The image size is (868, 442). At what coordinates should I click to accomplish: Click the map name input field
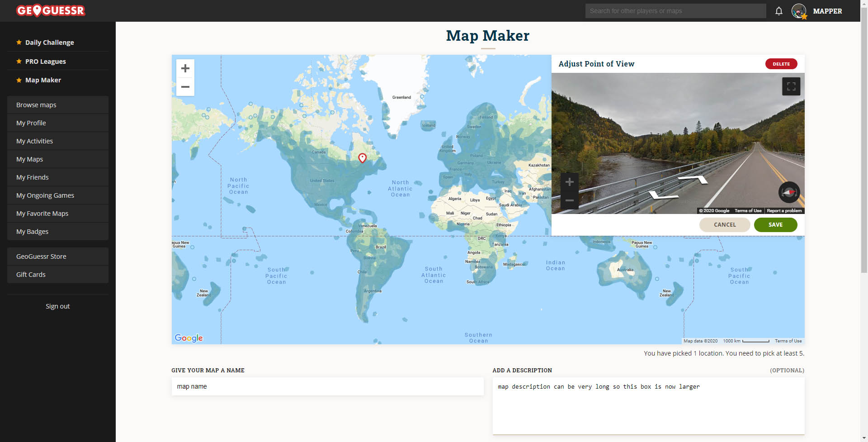[327, 386]
